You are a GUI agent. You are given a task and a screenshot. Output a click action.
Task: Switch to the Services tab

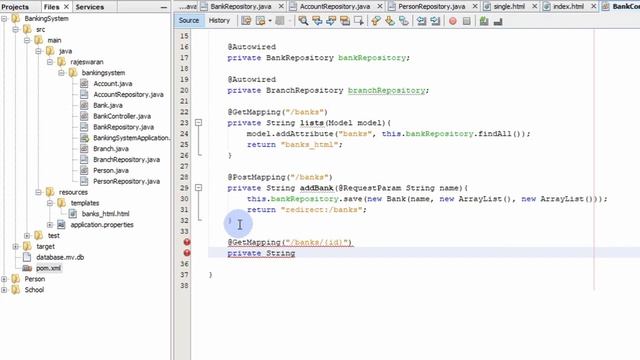(x=90, y=7)
